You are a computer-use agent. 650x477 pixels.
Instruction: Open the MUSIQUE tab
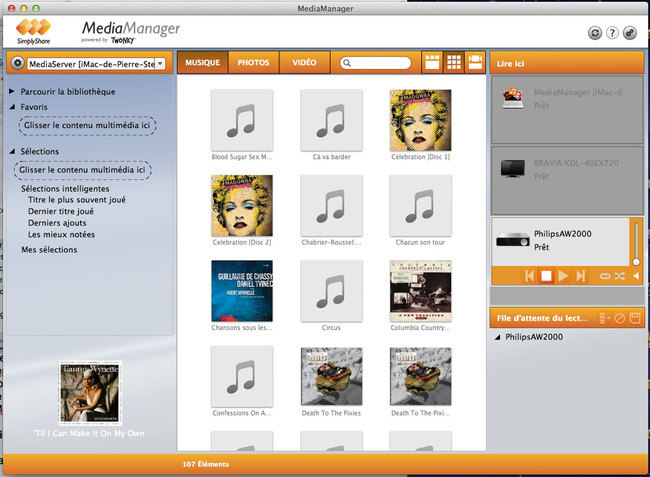203,63
